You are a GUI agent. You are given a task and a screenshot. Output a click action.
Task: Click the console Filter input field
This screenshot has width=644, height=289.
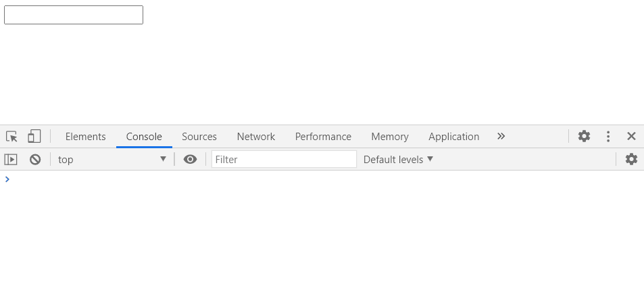[284, 160]
